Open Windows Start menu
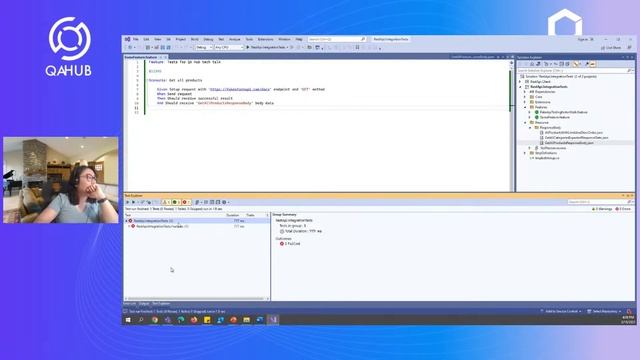The image size is (640, 360). point(128,320)
